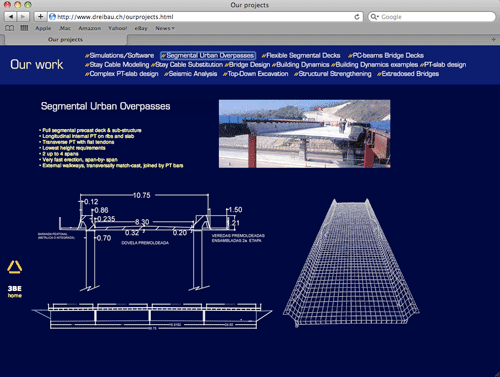Click into the URL address field
The image size is (500, 377).
(x=203, y=17)
